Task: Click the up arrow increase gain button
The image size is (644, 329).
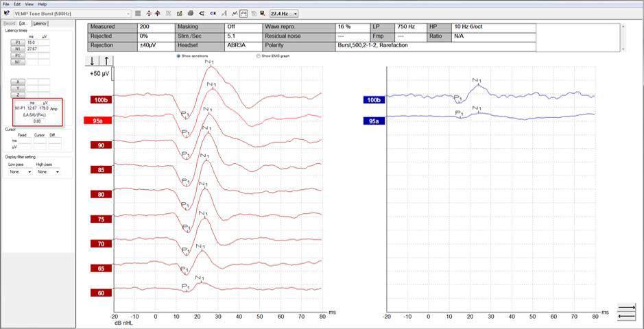Action: [106, 61]
